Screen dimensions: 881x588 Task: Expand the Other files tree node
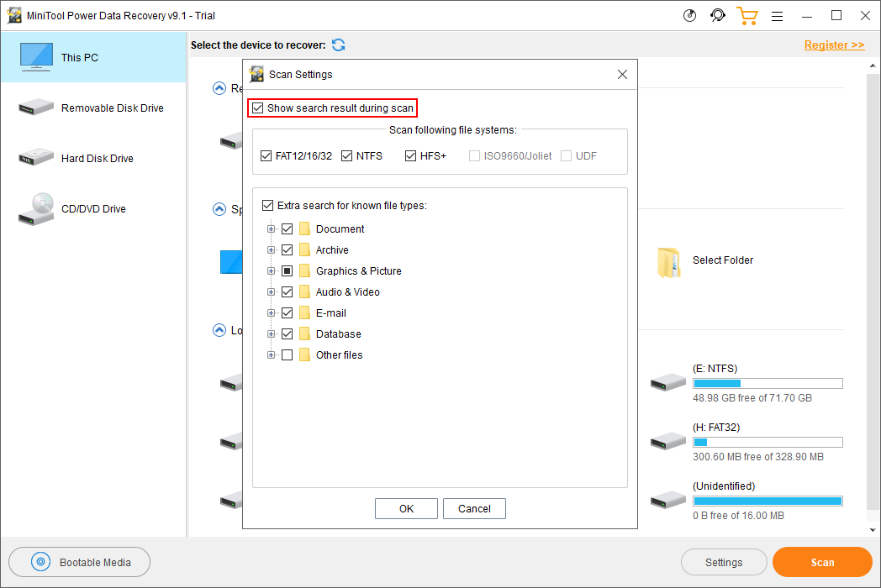point(271,355)
